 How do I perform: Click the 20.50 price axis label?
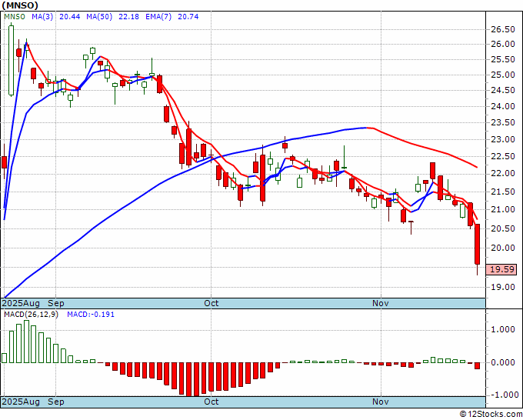tap(503, 228)
